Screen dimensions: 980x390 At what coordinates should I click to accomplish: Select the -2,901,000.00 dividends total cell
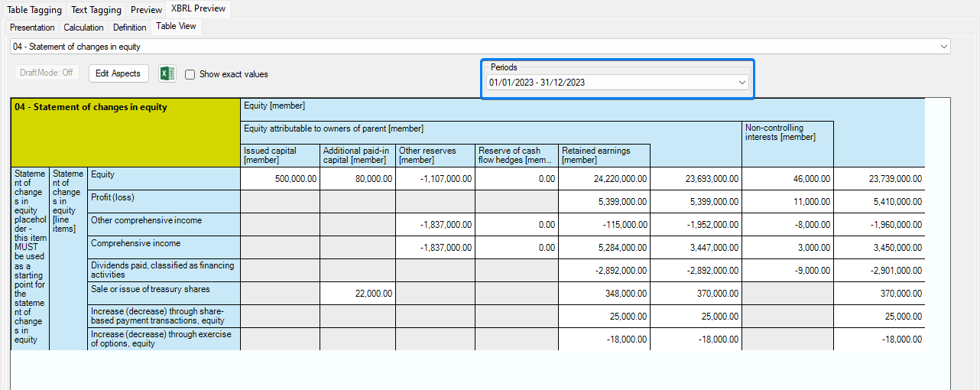[x=879, y=270]
